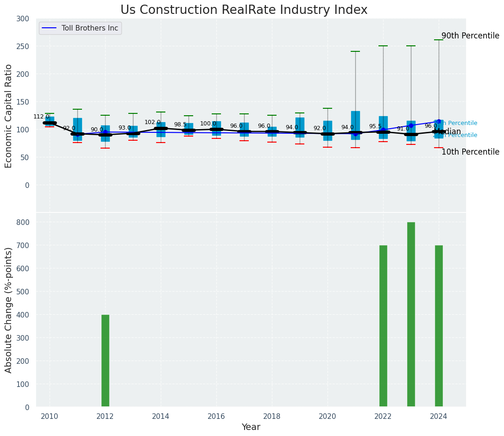Click the tallest green bar at 2023
Viewport: 504px width, 436px height.
coord(411,314)
